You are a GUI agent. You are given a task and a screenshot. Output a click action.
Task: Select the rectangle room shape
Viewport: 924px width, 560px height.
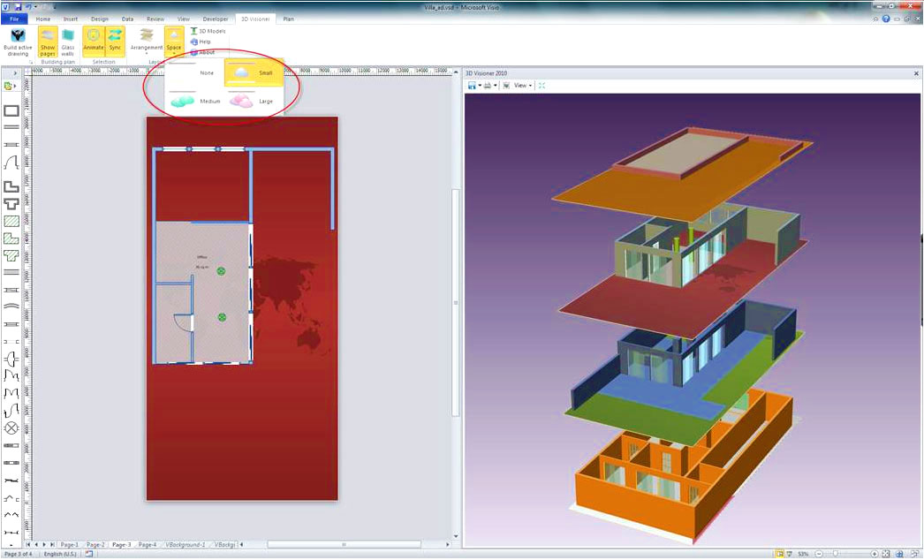tap(11, 110)
